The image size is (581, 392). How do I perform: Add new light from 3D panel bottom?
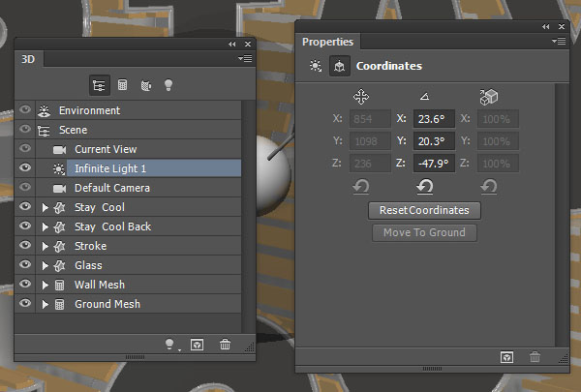[x=171, y=344]
